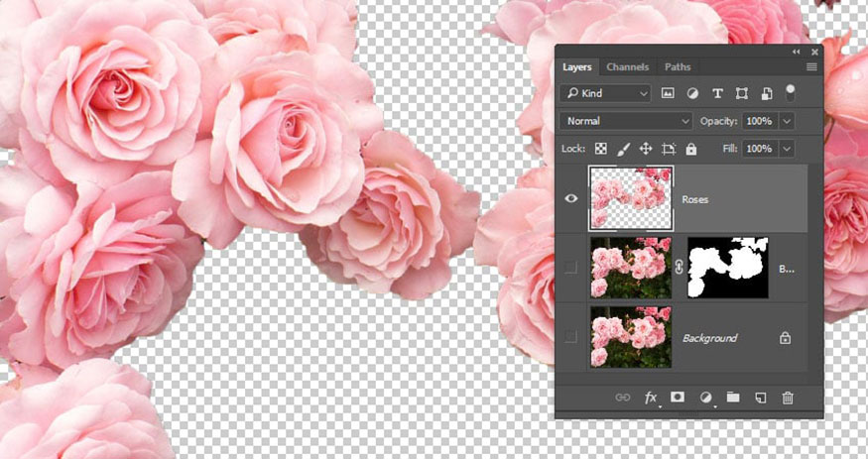The image size is (868, 459).
Task: Switch to the Channels tab
Action: 627,66
